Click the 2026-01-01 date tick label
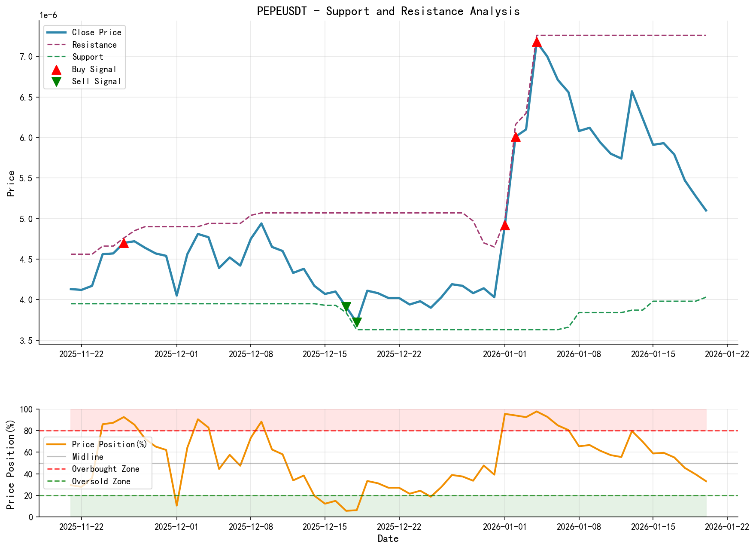The width and height of the screenshot is (756, 550). tap(505, 354)
